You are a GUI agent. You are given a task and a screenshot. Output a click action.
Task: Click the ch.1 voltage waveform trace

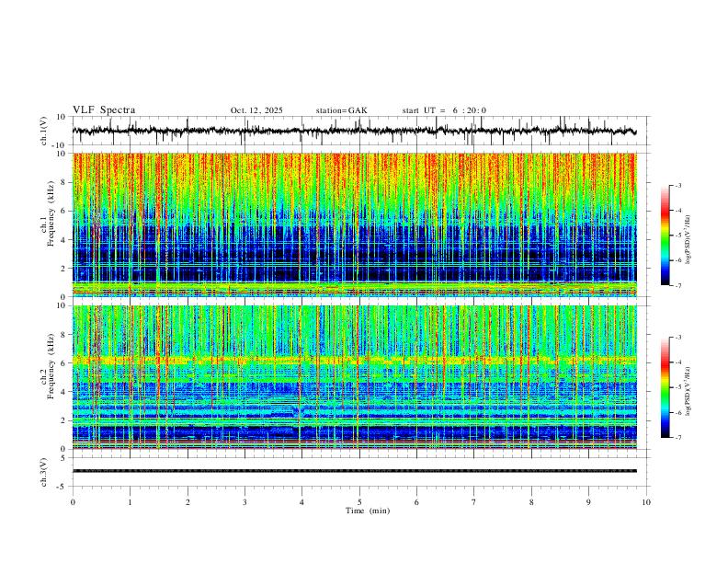(354, 131)
